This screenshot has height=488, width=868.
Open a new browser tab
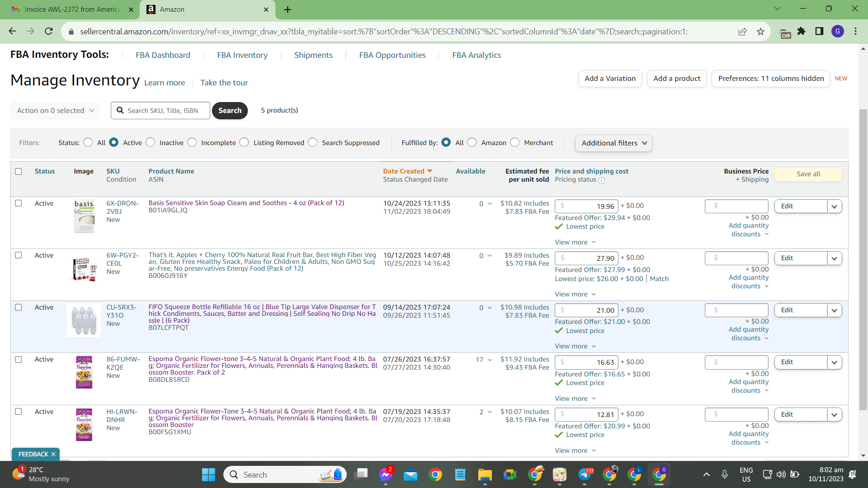click(288, 9)
